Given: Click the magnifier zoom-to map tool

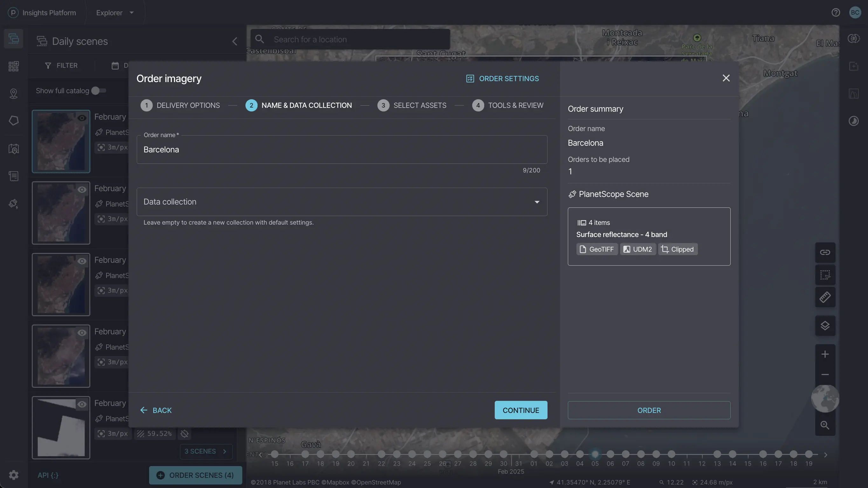Looking at the screenshot, I should point(825,425).
